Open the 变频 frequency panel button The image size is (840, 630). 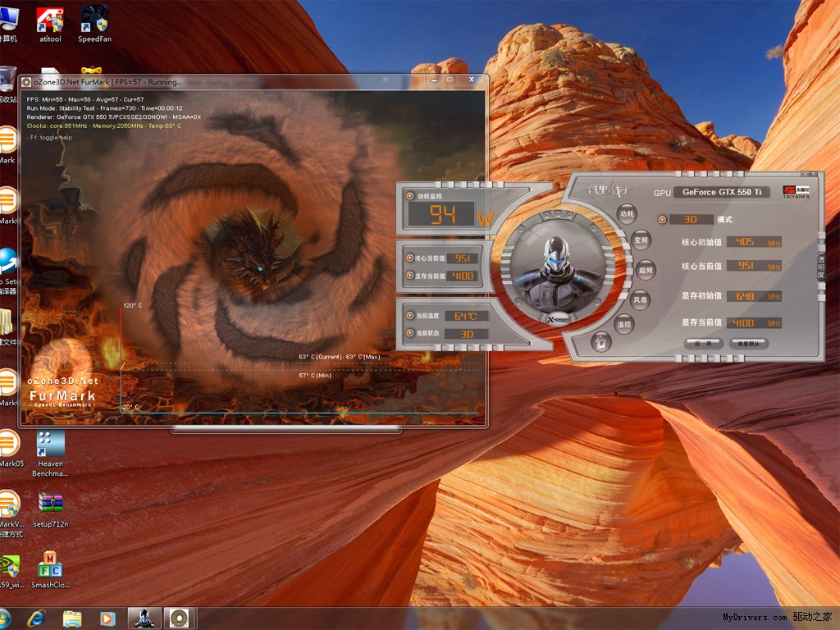coord(641,241)
